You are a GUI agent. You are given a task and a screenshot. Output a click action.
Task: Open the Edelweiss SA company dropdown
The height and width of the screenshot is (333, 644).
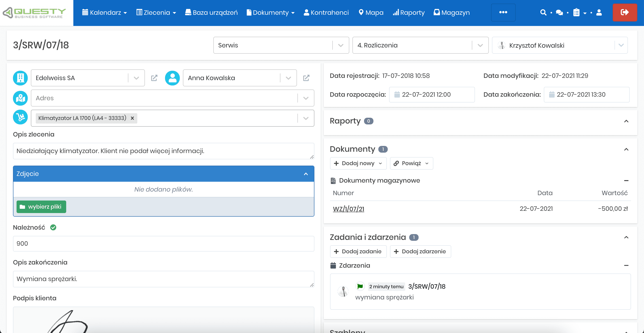(x=88, y=78)
